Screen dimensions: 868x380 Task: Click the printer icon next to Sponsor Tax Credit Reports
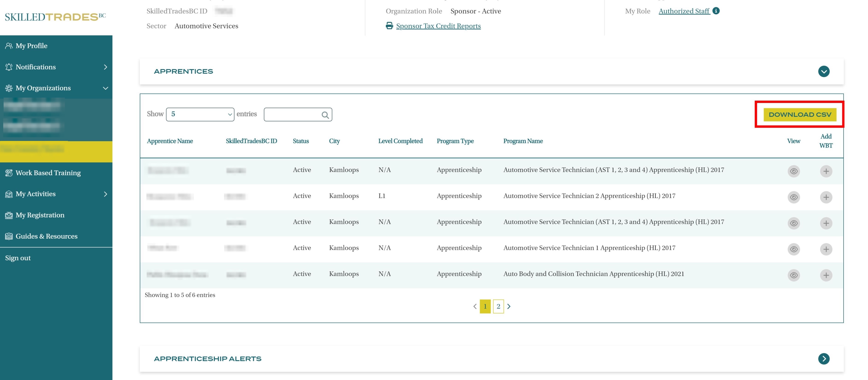(x=389, y=26)
